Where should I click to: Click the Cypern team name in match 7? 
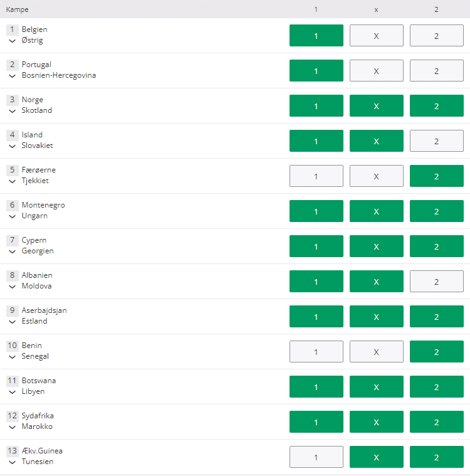[x=34, y=240]
